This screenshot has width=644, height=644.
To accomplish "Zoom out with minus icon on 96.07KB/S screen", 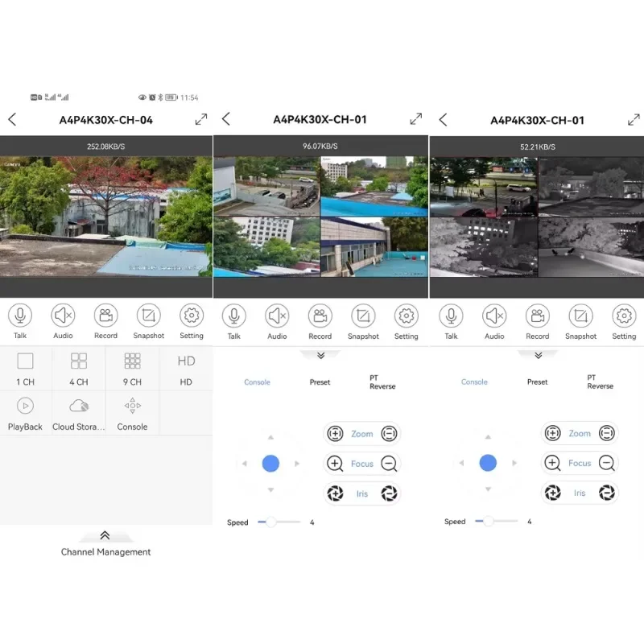I will click(389, 433).
